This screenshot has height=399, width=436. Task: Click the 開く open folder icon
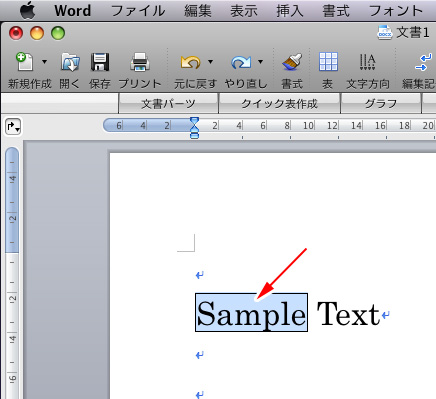(70, 62)
